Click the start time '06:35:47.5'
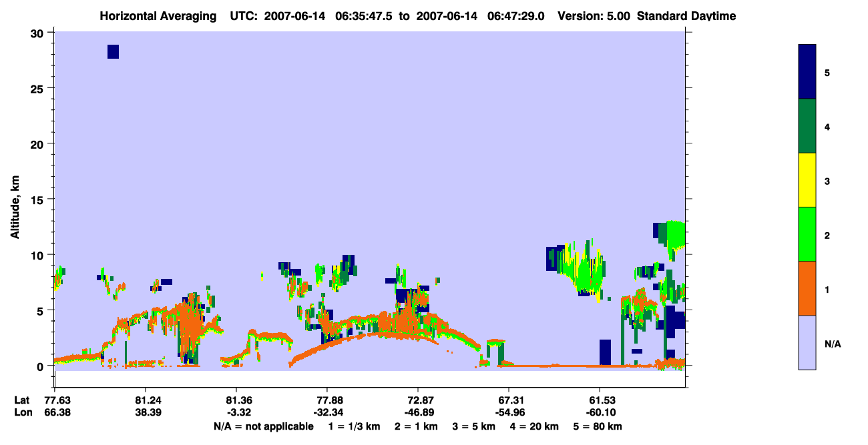The width and height of the screenshot is (868, 445). (x=365, y=16)
